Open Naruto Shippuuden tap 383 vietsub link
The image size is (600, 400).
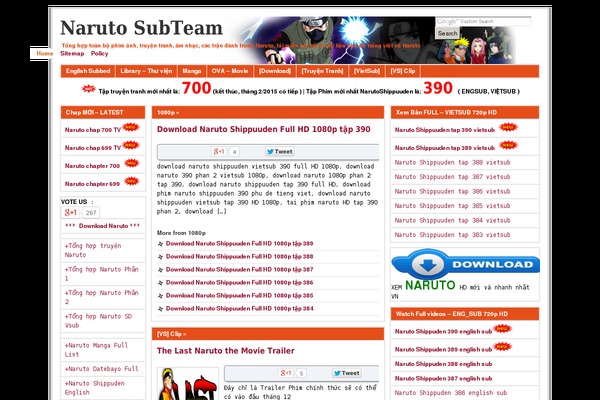pos(452,235)
